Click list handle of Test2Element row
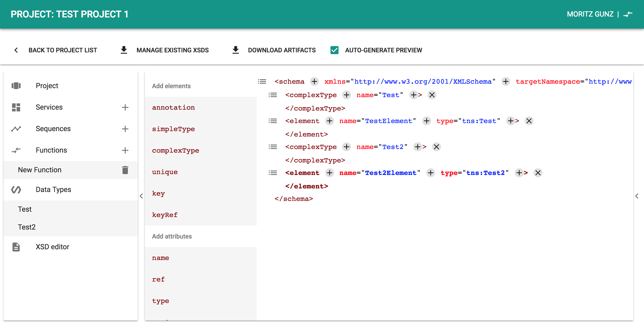Screen dimensions: 644x324 pos(273,173)
